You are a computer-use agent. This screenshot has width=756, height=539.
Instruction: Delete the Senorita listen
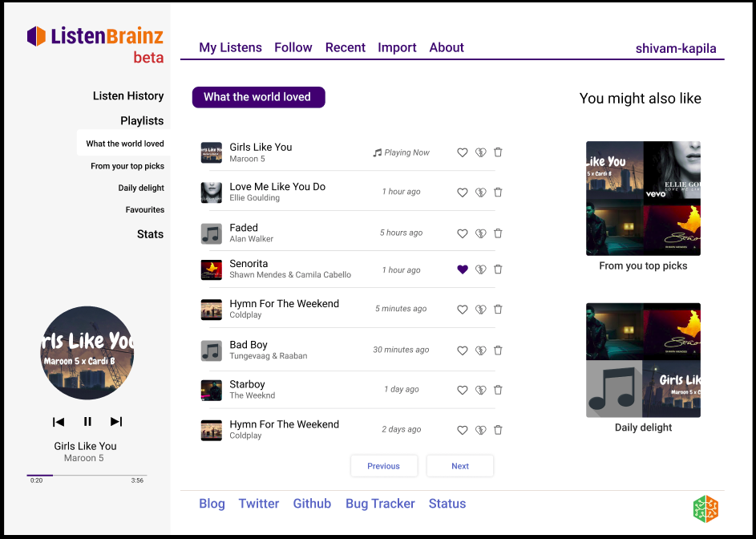[498, 269]
